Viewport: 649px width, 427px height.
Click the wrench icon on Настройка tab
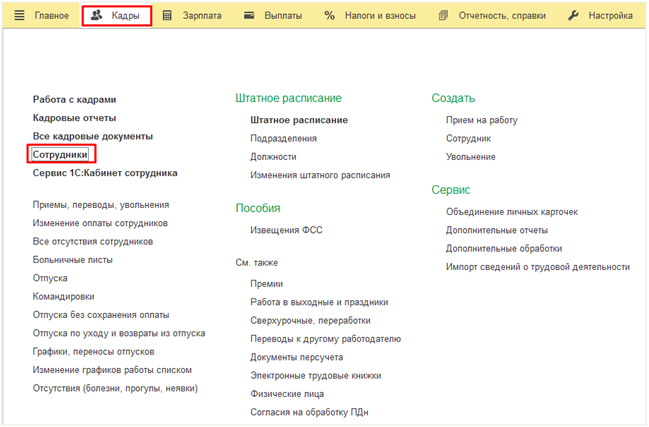[x=573, y=16]
